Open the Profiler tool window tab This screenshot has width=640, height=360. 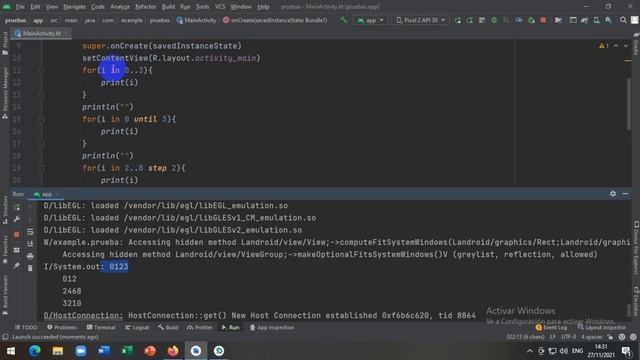tap(200, 327)
